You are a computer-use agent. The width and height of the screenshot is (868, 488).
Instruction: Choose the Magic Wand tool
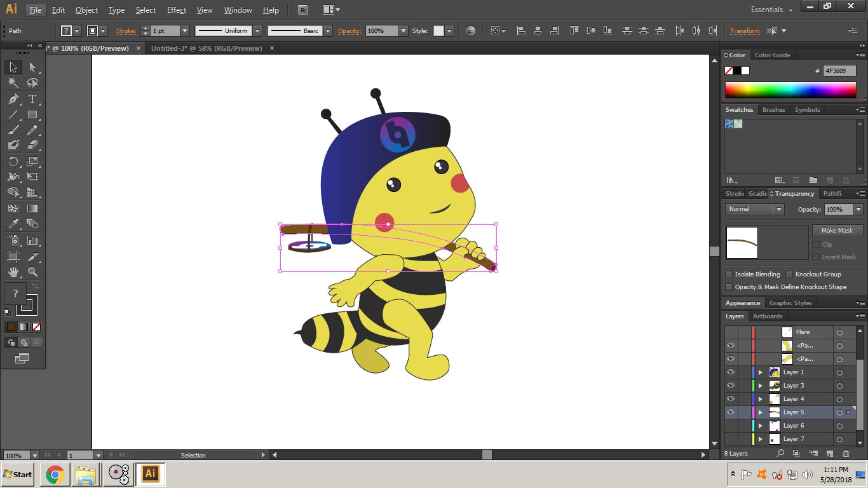pos(13,83)
